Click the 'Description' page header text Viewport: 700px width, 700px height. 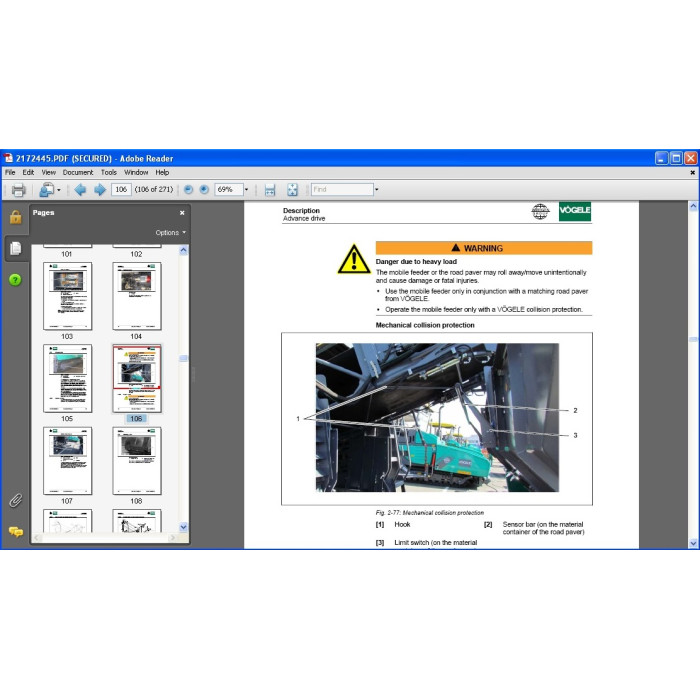pyautogui.click(x=301, y=211)
